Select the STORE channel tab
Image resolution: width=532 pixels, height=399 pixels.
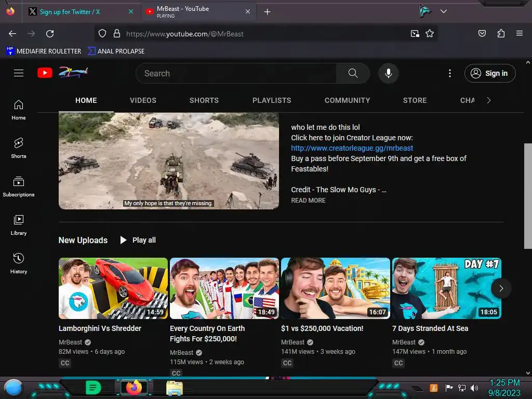pyautogui.click(x=415, y=100)
